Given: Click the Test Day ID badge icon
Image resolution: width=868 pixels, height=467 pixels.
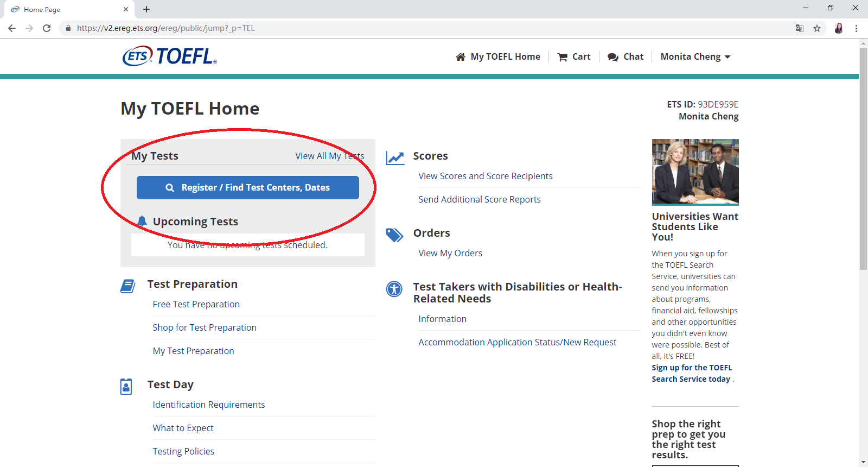Looking at the screenshot, I should click(126, 387).
